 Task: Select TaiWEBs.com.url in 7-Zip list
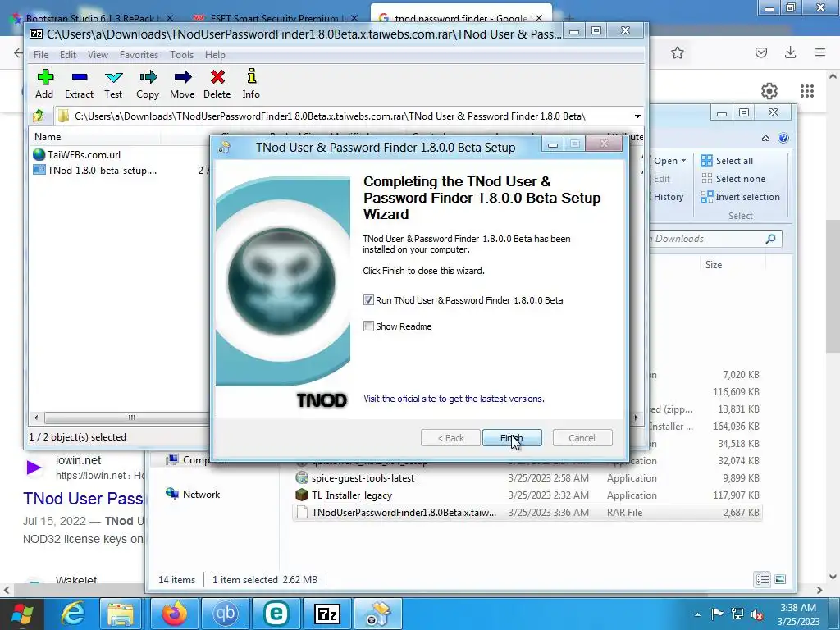click(x=76, y=155)
